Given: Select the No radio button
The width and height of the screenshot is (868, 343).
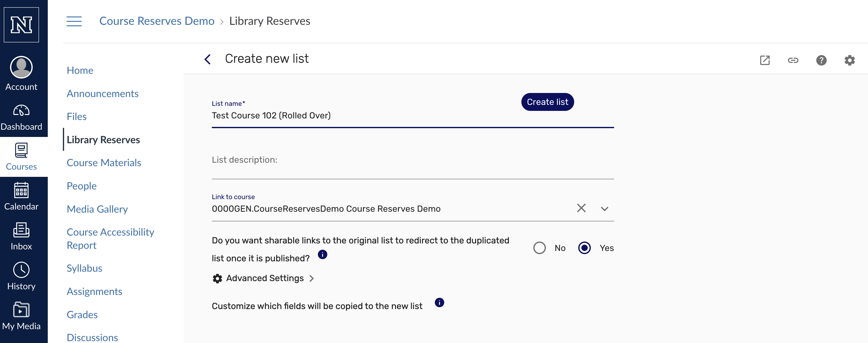Looking at the screenshot, I should [x=539, y=248].
